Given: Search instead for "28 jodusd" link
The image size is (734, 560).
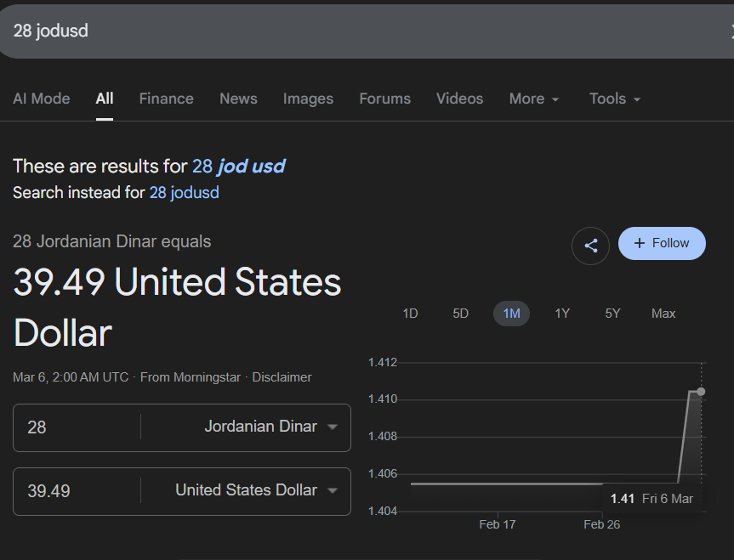Looking at the screenshot, I should pos(184,193).
